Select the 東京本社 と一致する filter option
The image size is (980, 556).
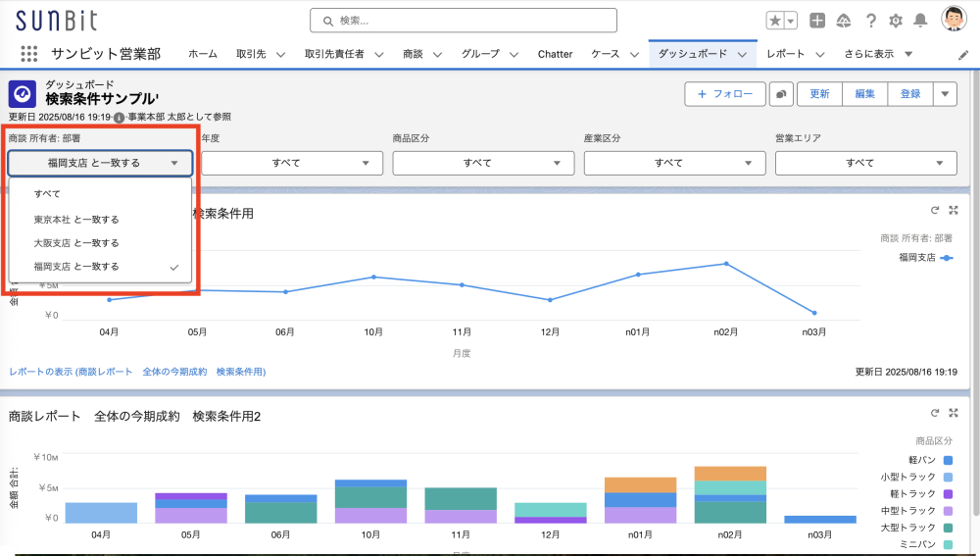75,220
